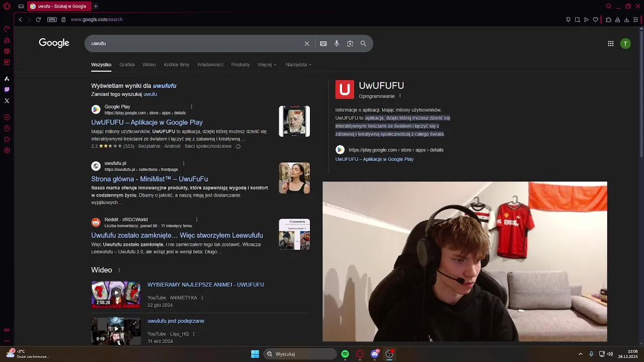Open options for Liqu_HQ video result
The height and width of the screenshot is (362, 644).
click(x=194, y=334)
